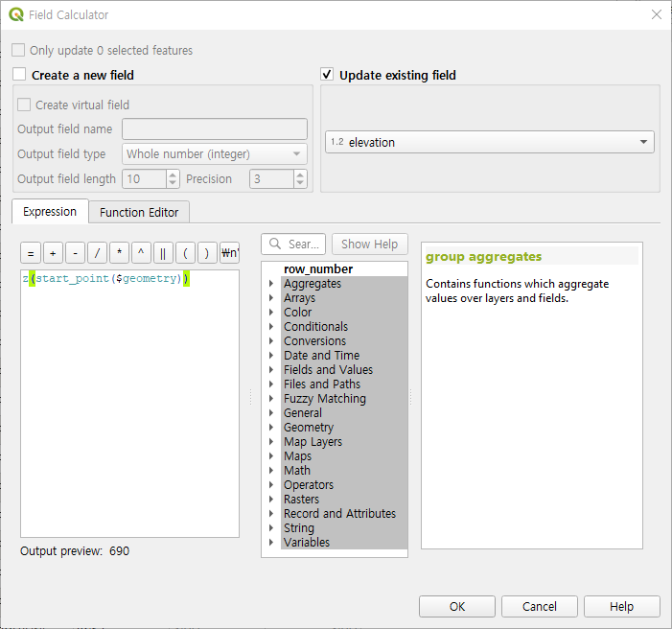Screen dimensions: 672x629
Task: Select the Map Layers group
Action: tap(313, 442)
